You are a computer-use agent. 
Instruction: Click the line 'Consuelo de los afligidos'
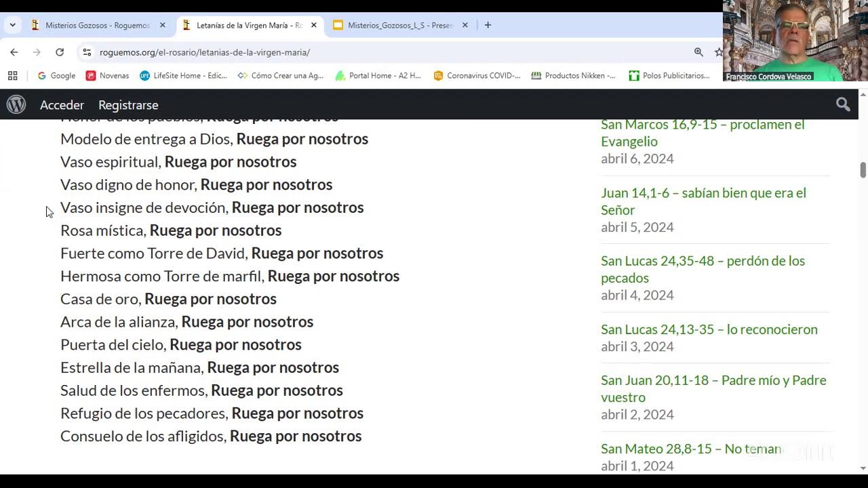211,436
